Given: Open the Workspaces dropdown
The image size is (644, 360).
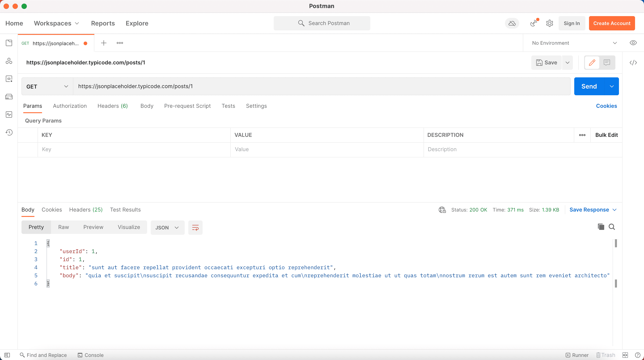Looking at the screenshot, I should click(x=57, y=23).
